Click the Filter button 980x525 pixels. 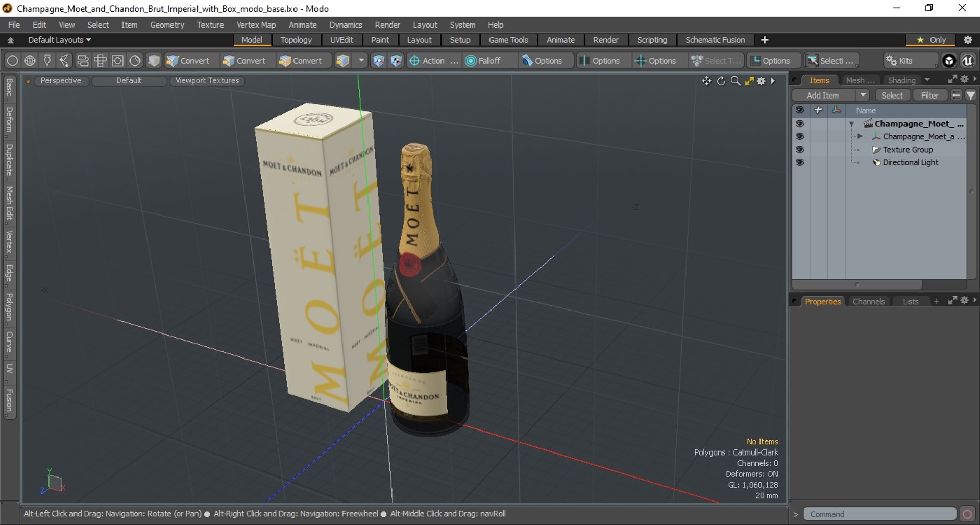click(929, 96)
